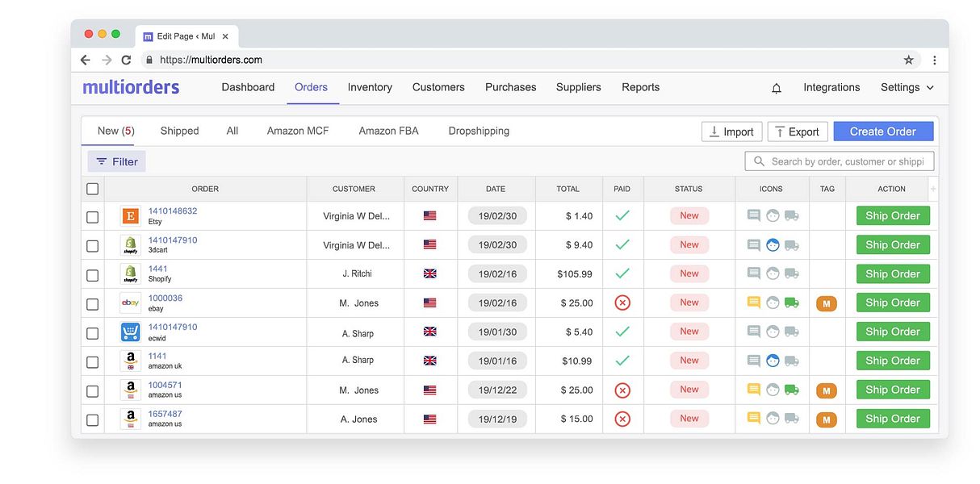Toggle the select-all checkbox in header
This screenshot has width=980, height=484.
coord(93,189)
